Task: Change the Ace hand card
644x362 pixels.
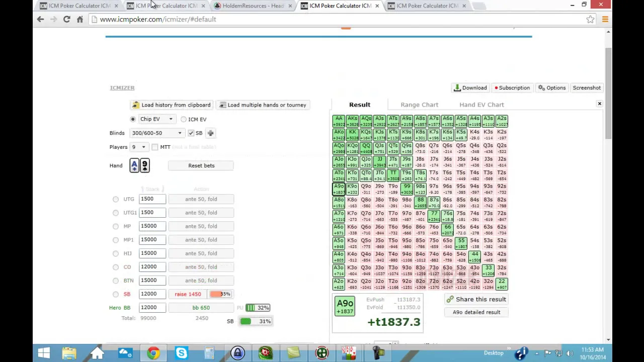Action: coord(134,165)
